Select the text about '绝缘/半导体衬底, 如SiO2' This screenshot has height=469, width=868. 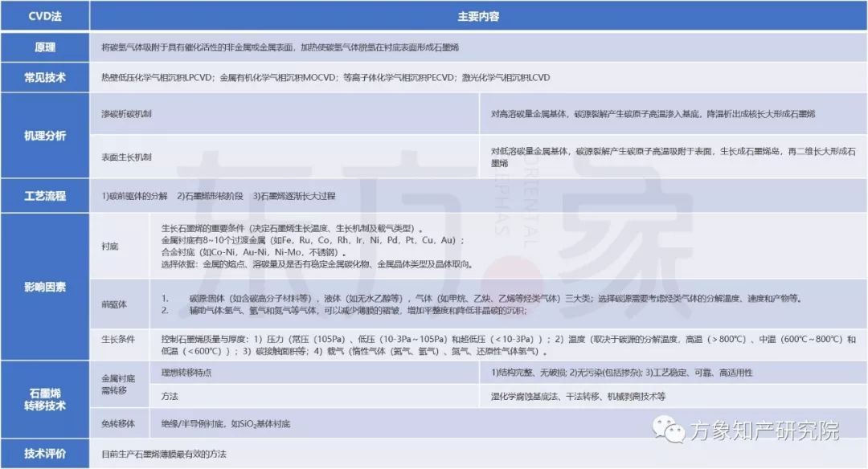pyautogui.click(x=225, y=424)
